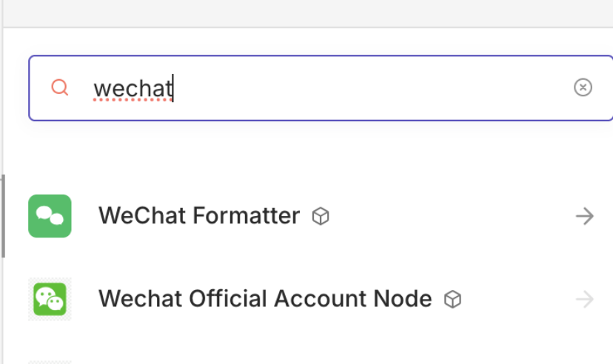
Task: Select the Wechat Official Account Node label
Action: coord(264,299)
